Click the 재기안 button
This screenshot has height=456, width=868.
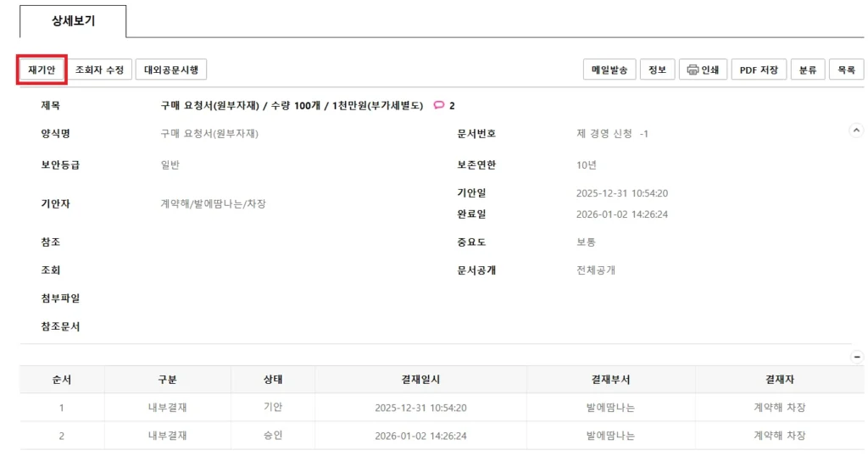(42, 70)
